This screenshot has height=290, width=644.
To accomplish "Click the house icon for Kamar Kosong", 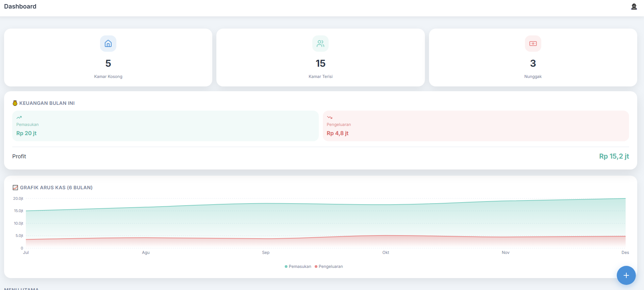I will 108,44.
